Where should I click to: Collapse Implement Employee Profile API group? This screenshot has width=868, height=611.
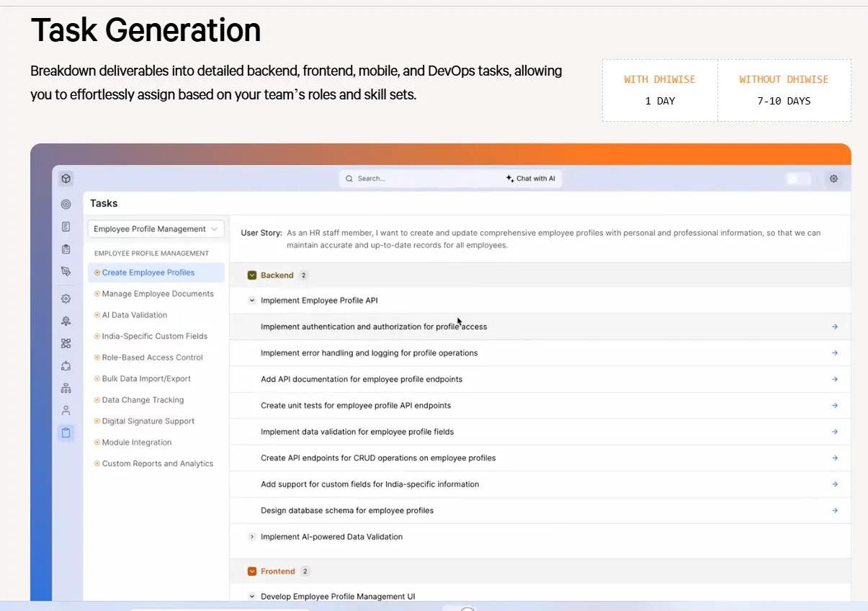[252, 300]
